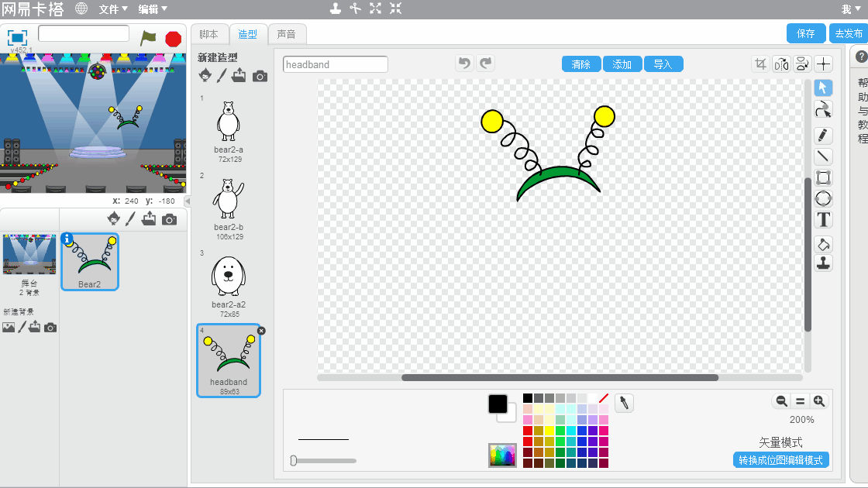The height and width of the screenshot is (488, 868).
Task: Open the 文件 dropdown menu
Action: 113,9
